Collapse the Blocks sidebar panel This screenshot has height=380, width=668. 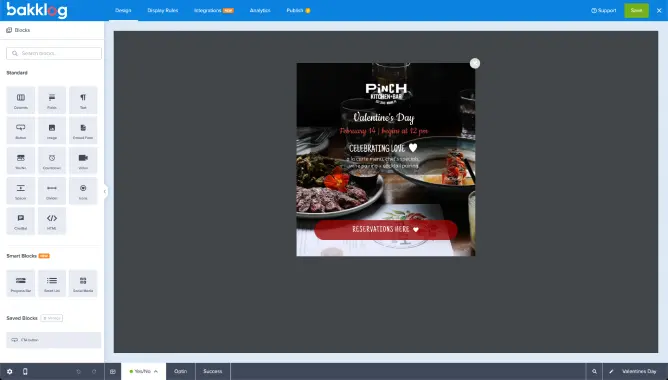click(x=105, y=191)
